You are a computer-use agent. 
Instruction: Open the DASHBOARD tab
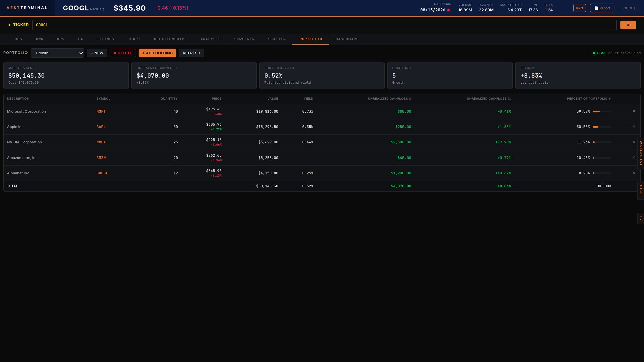click(x=347, y=39)
